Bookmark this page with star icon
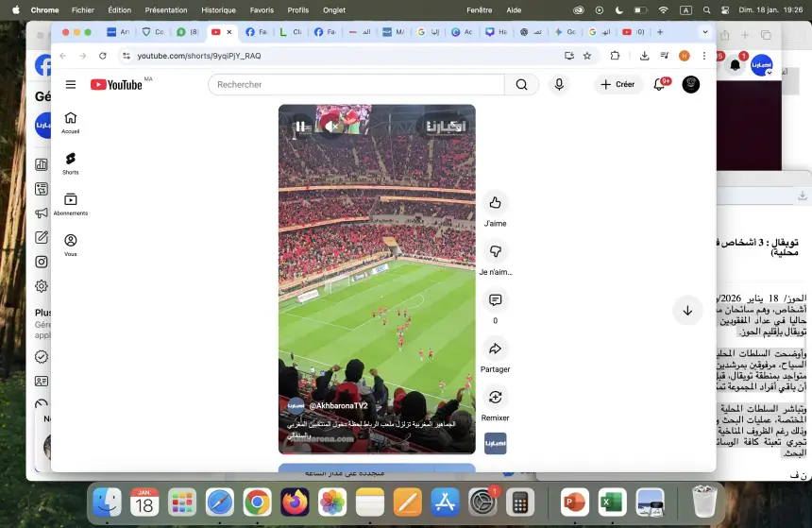Screen dimensions: 812x528 [x=587, y=56]
